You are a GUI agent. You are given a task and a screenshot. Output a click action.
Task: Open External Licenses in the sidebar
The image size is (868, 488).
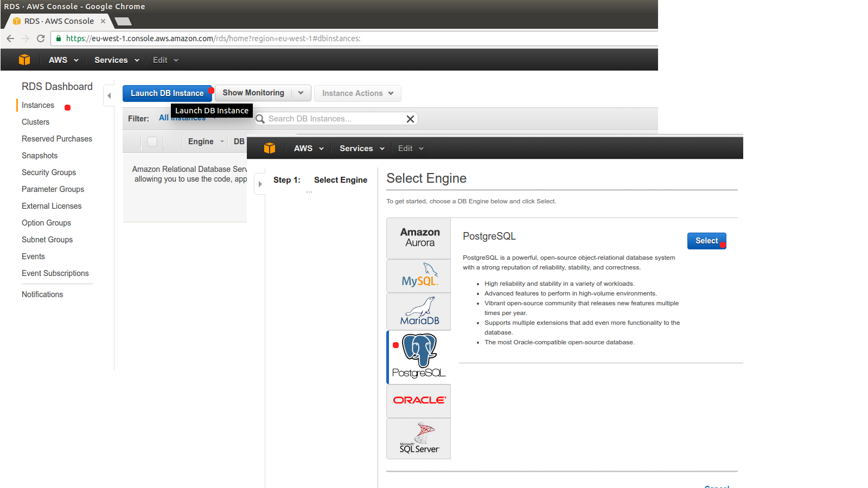click(x=52, y=206)
